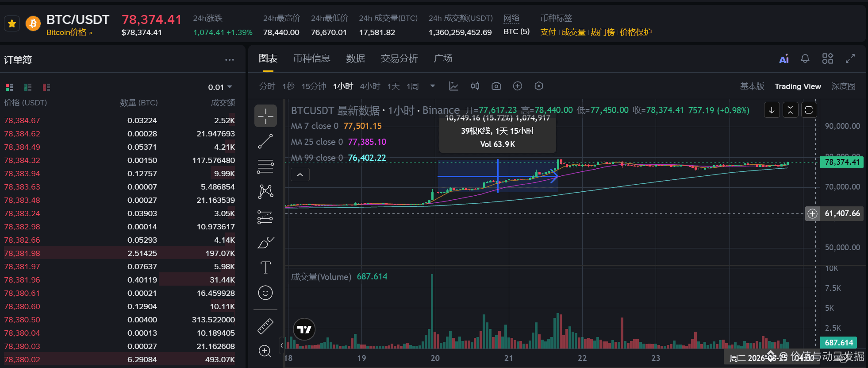
Task: Open the 价格保护 coin tag
Action: pos(636,32)
